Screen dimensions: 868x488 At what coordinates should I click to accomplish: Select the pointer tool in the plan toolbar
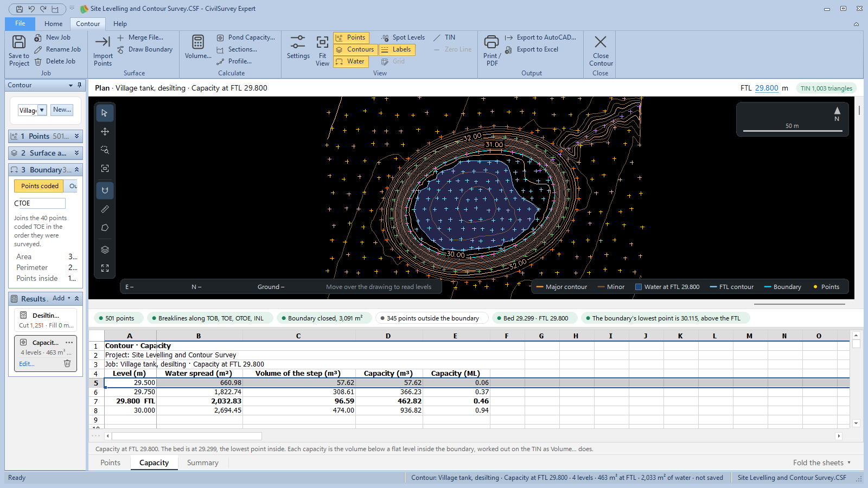[105, 113]
